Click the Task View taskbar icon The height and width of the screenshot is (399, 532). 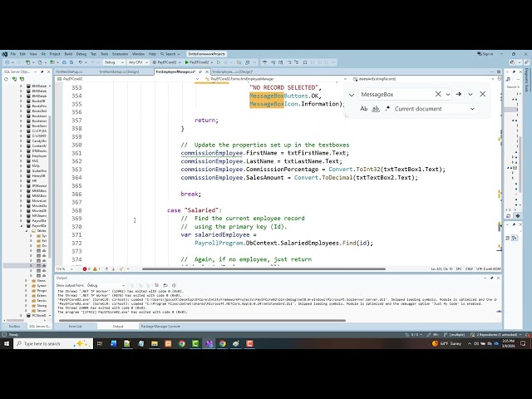(100, 343)
